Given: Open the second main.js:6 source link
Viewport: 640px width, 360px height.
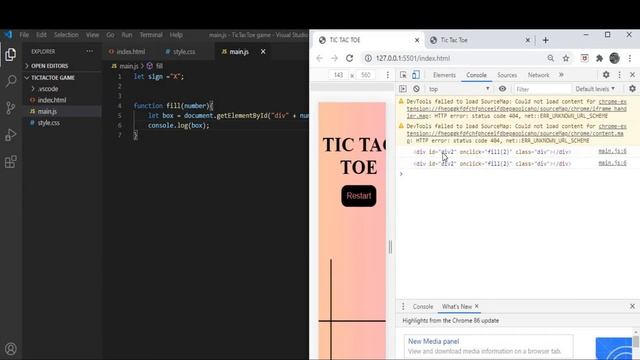Looking at the screenshot, I should [612, 163].
